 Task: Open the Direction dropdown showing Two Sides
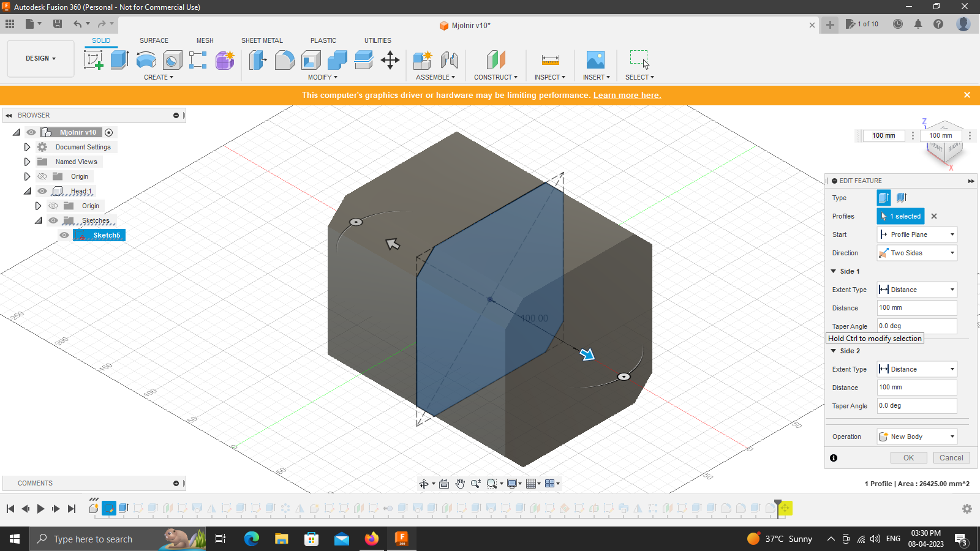[x=916, y=253]
